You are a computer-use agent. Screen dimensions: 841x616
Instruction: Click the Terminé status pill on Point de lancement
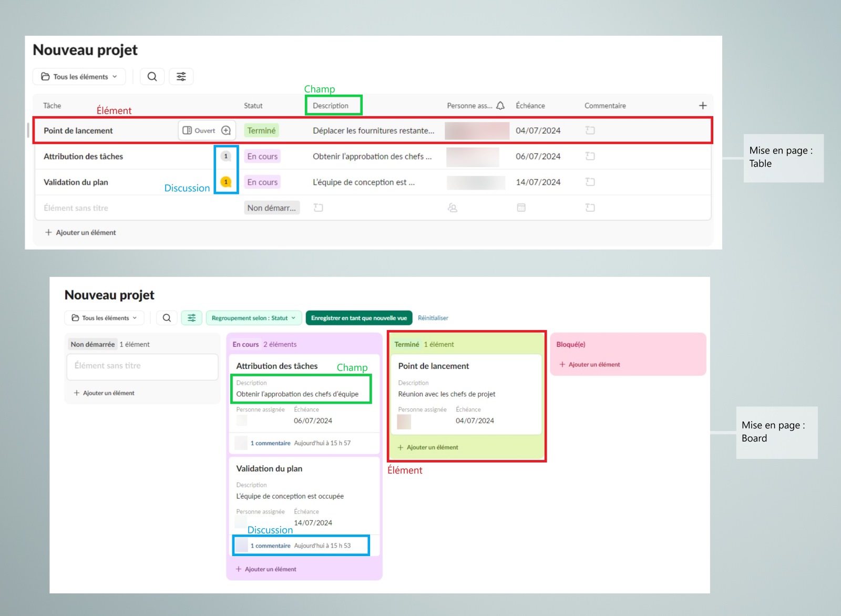(x=261, y=130)
